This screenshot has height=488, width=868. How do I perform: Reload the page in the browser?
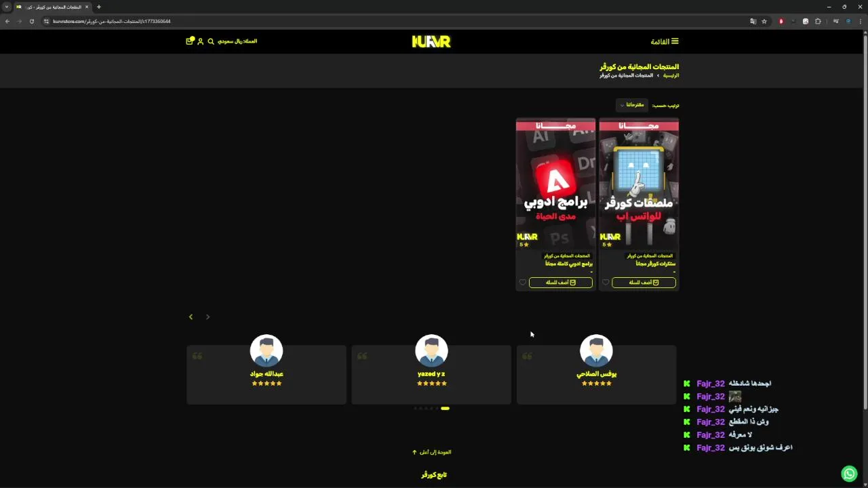[31, 21]
